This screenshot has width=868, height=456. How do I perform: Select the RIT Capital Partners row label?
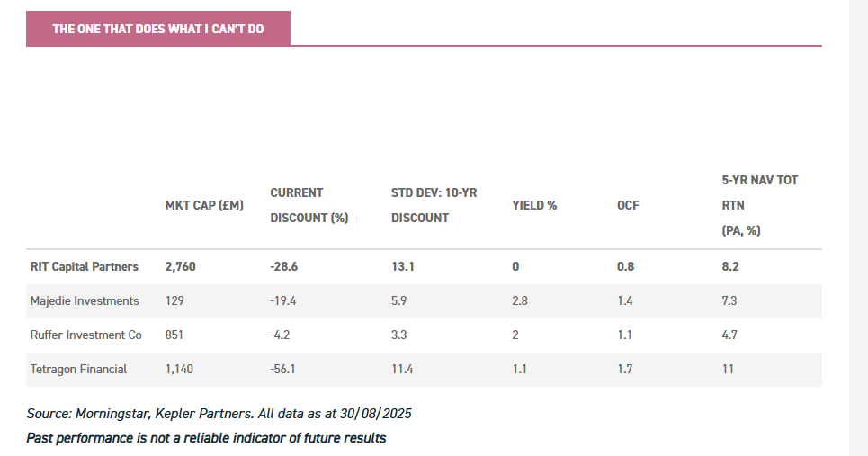click(85, 266)
